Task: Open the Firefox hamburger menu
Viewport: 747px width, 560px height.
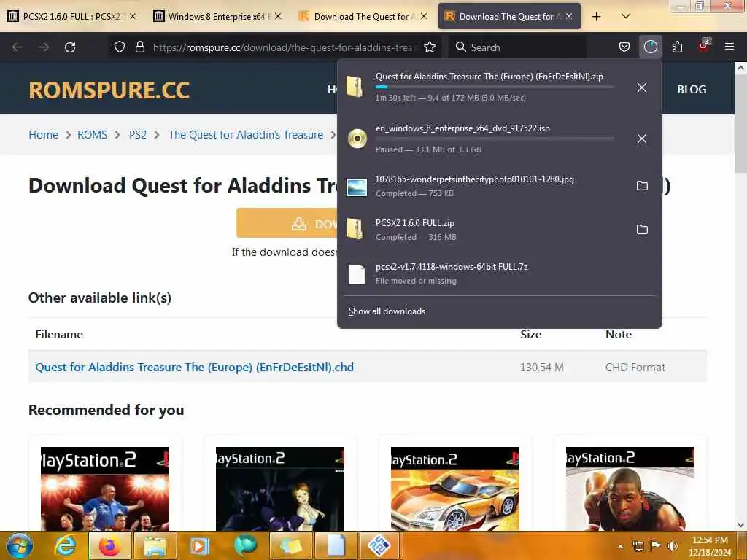Action: [x=729, y=47]
